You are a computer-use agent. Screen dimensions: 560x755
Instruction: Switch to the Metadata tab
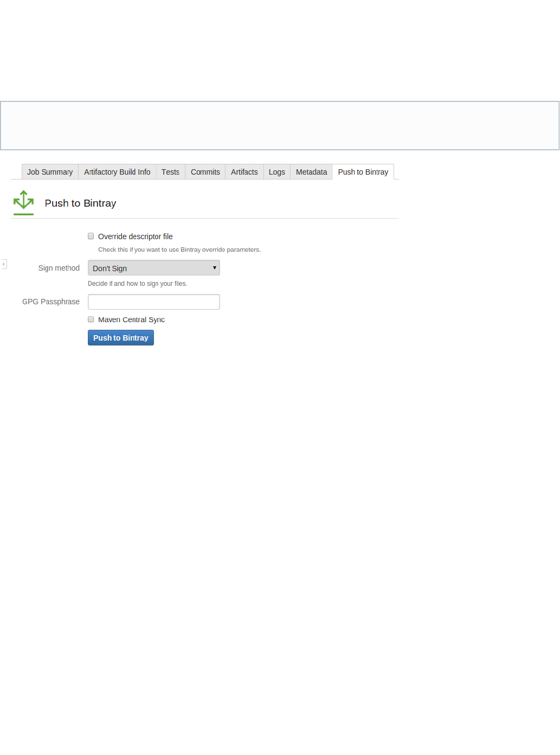click(311, 172)
